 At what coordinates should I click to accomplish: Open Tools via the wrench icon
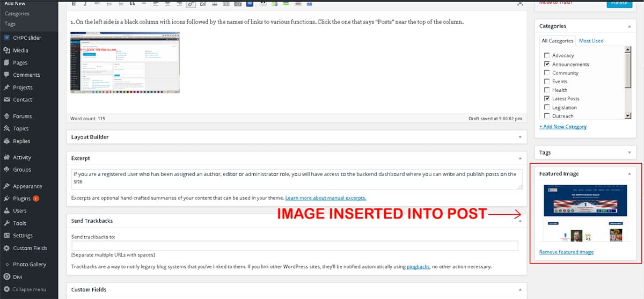[x=6, y=223]
